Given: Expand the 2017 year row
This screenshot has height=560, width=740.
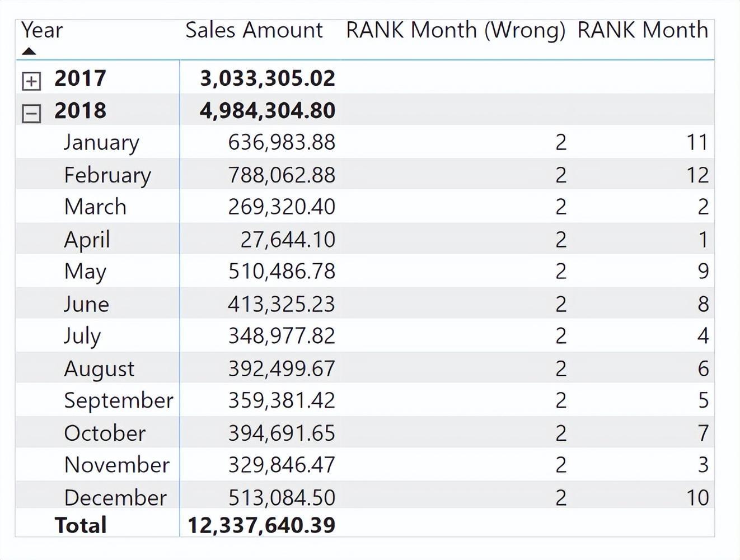Looking at the screenshot, I should (x=31, y=81).
